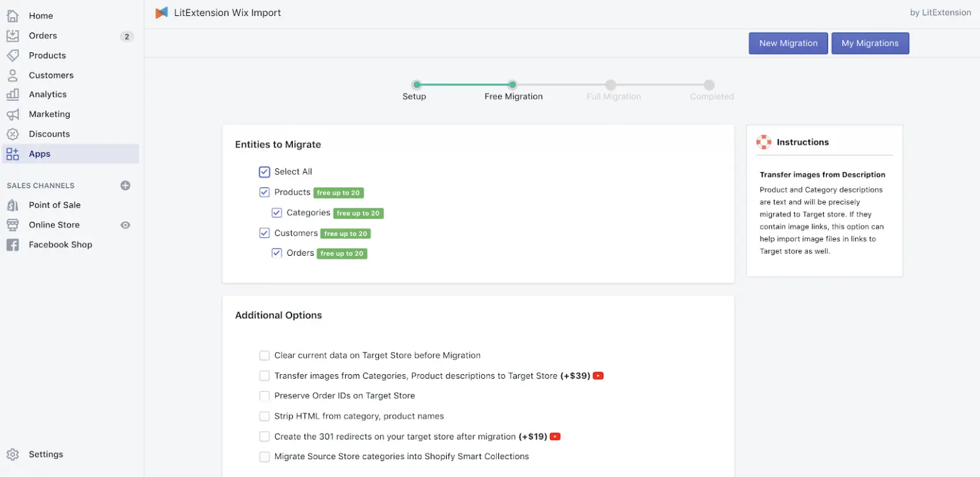Toggle the Select All checkbox
Image resolution: width=980 pixels, height=477 pixels.
(x=265, y=172)
